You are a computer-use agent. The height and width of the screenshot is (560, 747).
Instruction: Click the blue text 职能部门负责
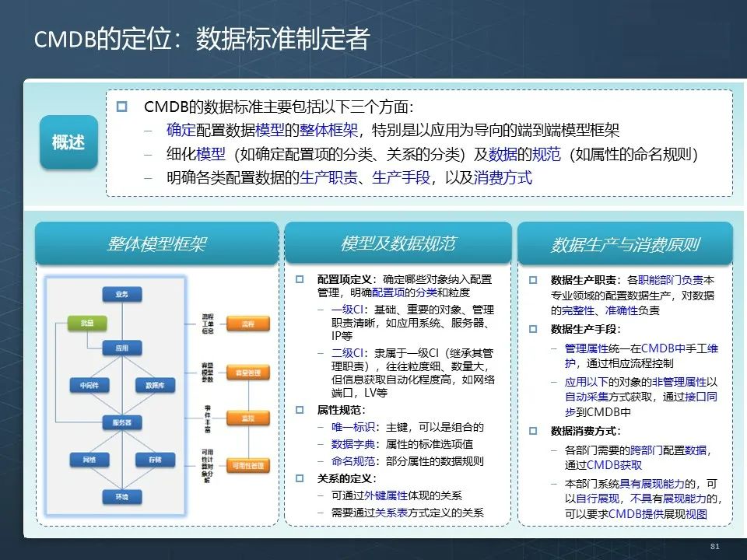point(671,280)
